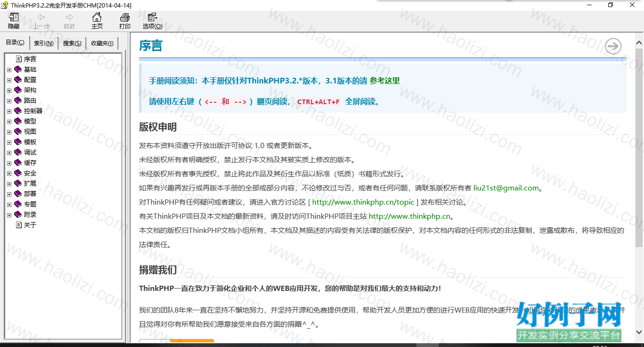Expand the 配置 tree node

tap(9, 80)
